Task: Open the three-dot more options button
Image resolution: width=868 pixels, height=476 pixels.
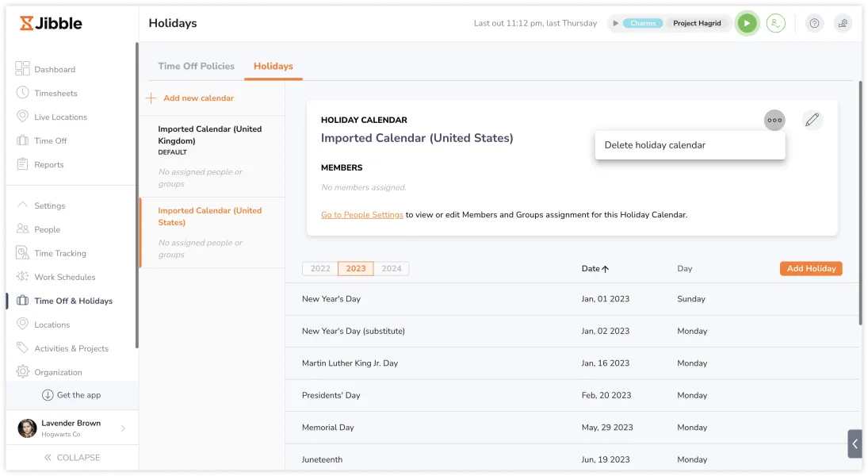Action: (774, 121)
